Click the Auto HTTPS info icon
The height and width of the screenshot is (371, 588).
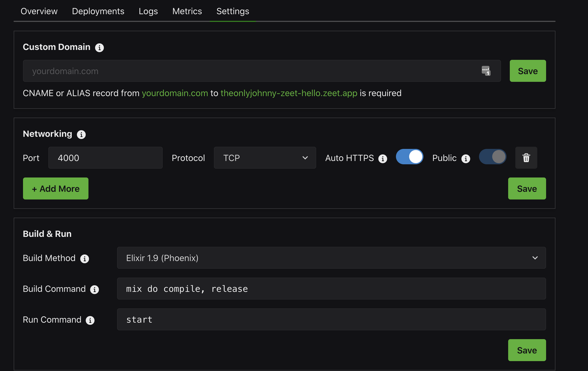tap(383, 159)
